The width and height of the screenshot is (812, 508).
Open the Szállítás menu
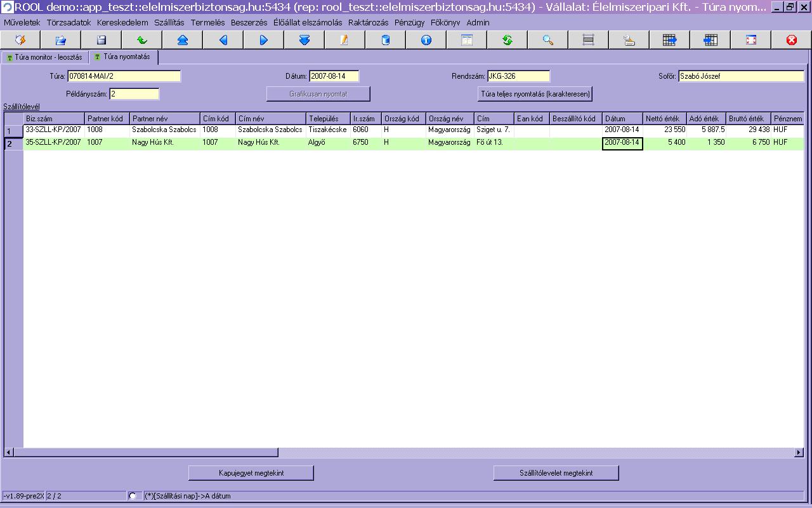169,22
